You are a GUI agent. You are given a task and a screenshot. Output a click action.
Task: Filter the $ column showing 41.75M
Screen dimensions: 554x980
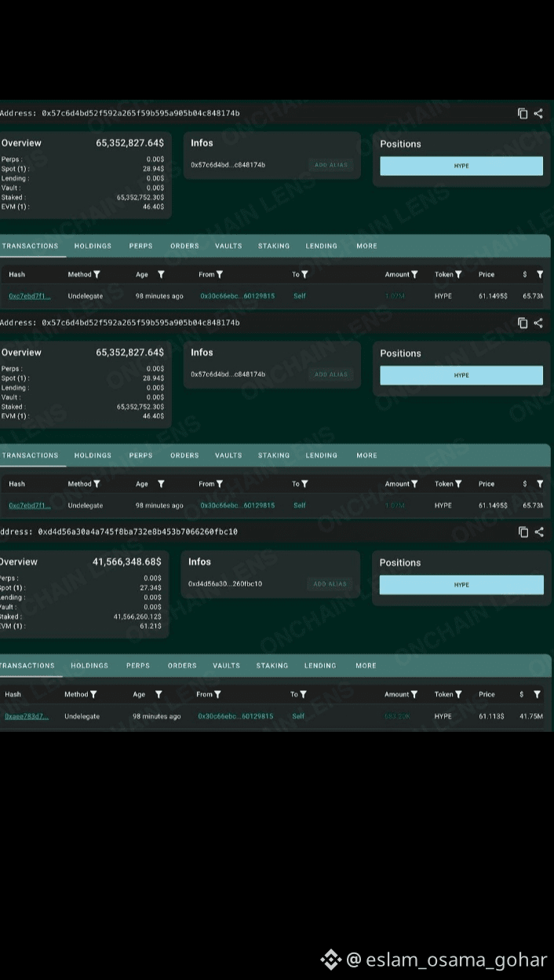(538, 694)
